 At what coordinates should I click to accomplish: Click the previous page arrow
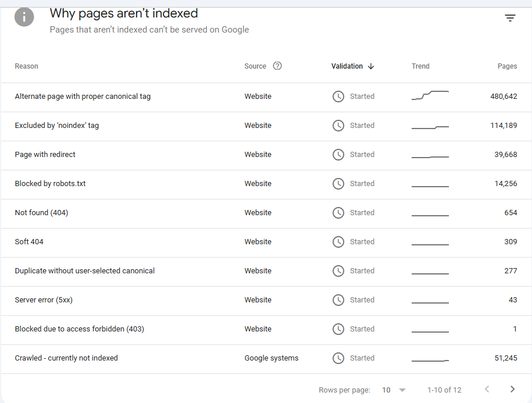(487, 389)
